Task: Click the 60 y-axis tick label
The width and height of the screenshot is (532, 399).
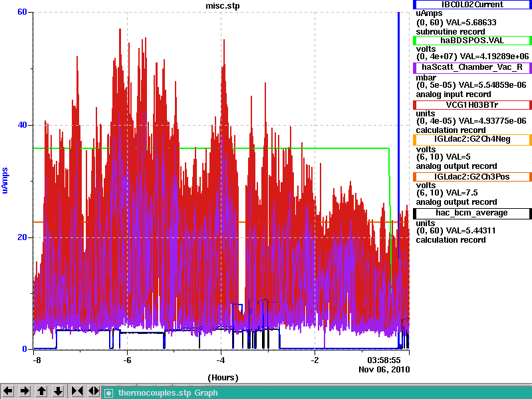Action: tap(22, 12)
